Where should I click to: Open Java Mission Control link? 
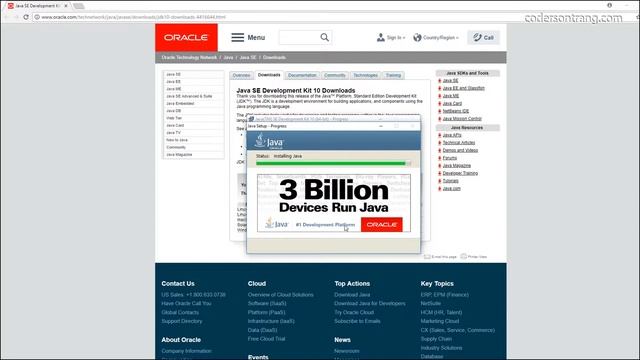[462, 119]
